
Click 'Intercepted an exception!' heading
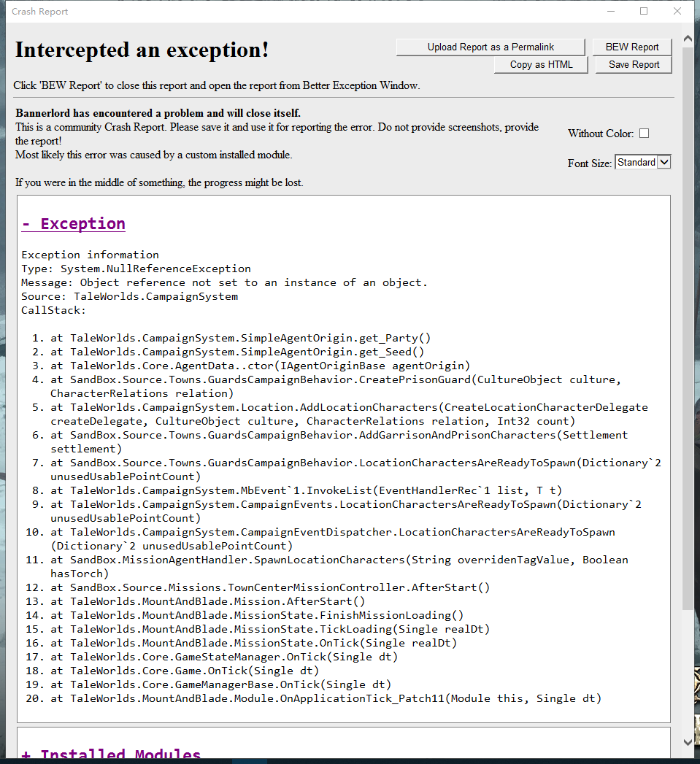pyautogui.click(x=142, y=50)
